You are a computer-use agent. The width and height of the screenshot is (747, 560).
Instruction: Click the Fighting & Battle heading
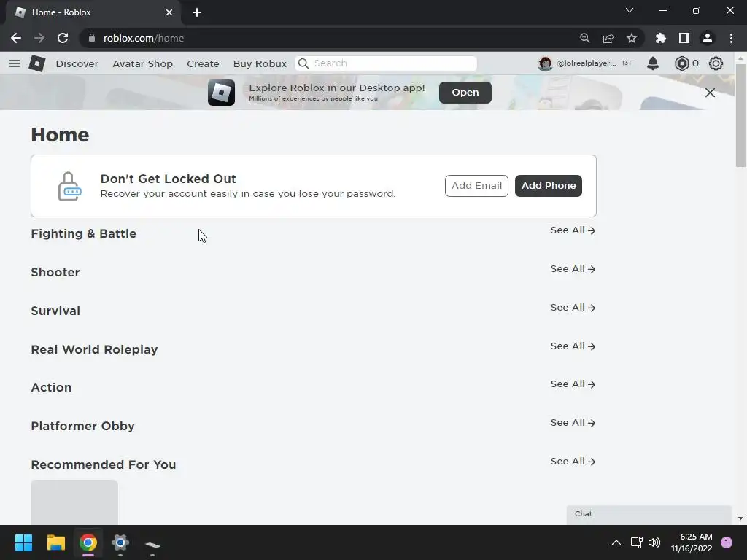[x=83, y=234]
